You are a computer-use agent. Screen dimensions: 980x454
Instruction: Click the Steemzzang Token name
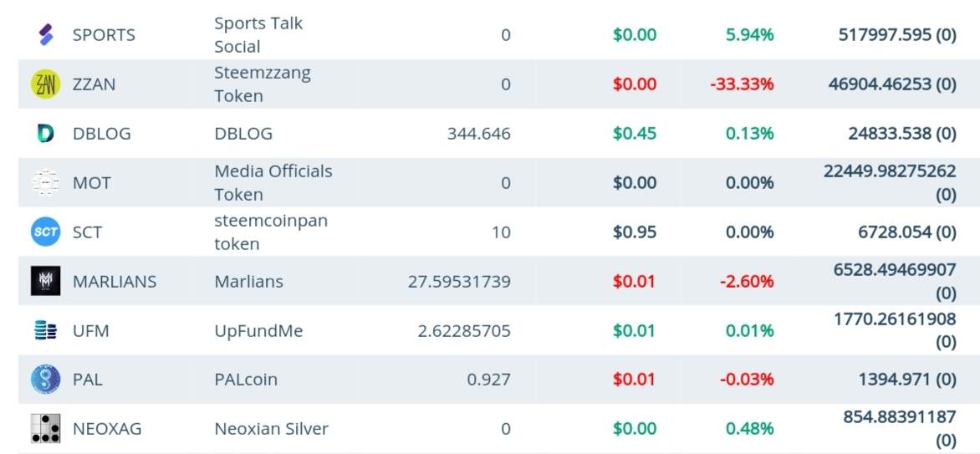click(x=263, y=84)
